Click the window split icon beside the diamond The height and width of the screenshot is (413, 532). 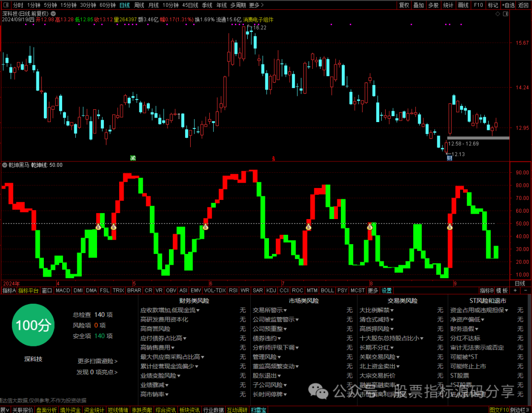coord(505,14)
